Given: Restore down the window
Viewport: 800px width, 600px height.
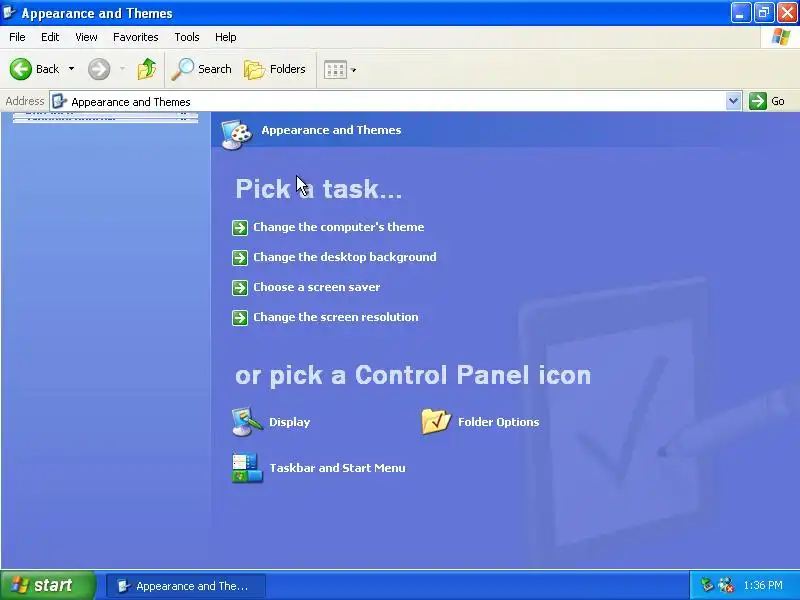Looking at the screenshot, I should pyautogui.click(x=764, y=12).
